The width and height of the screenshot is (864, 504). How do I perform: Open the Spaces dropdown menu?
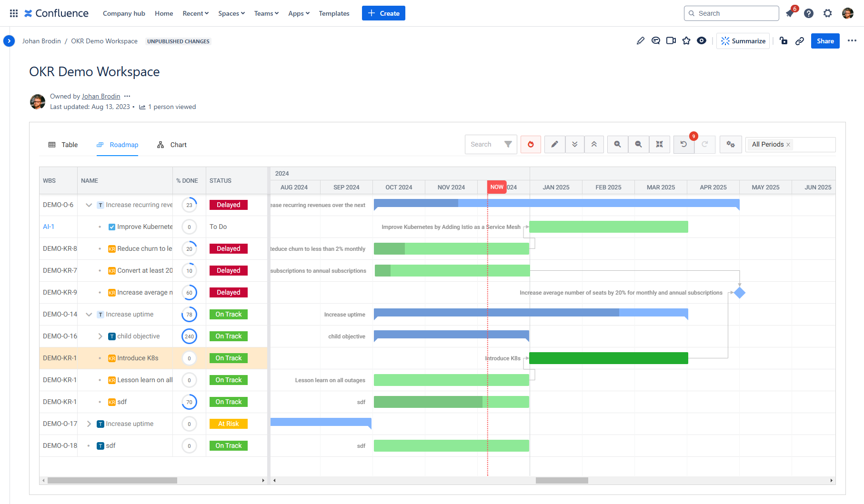[x=231, y=13]
